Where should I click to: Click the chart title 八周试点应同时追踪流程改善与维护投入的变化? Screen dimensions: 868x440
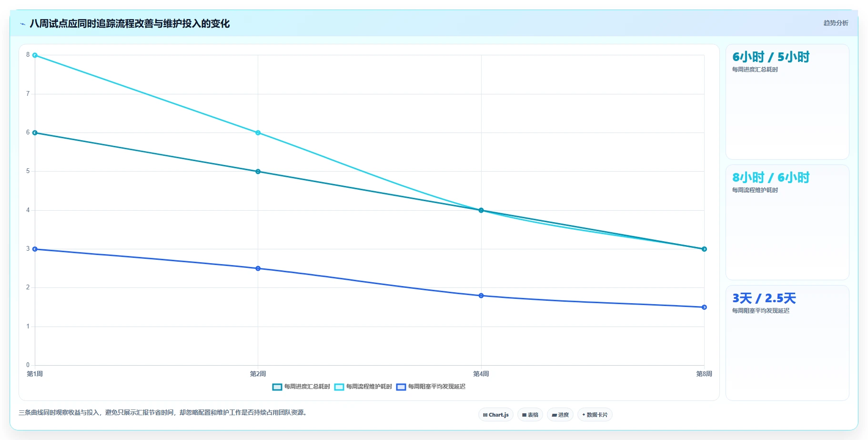tap(130, 24)
